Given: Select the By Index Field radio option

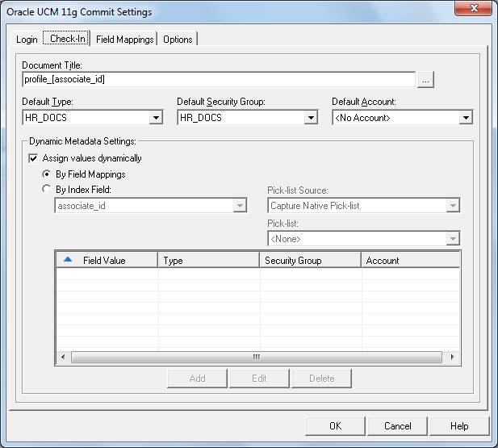Looking at the screenshot, I should point(47,190).
